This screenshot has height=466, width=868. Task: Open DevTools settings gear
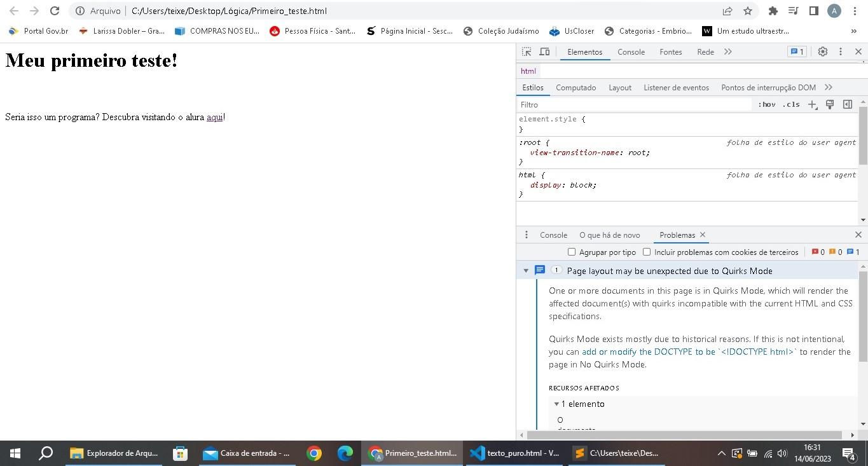pos(822,52)
